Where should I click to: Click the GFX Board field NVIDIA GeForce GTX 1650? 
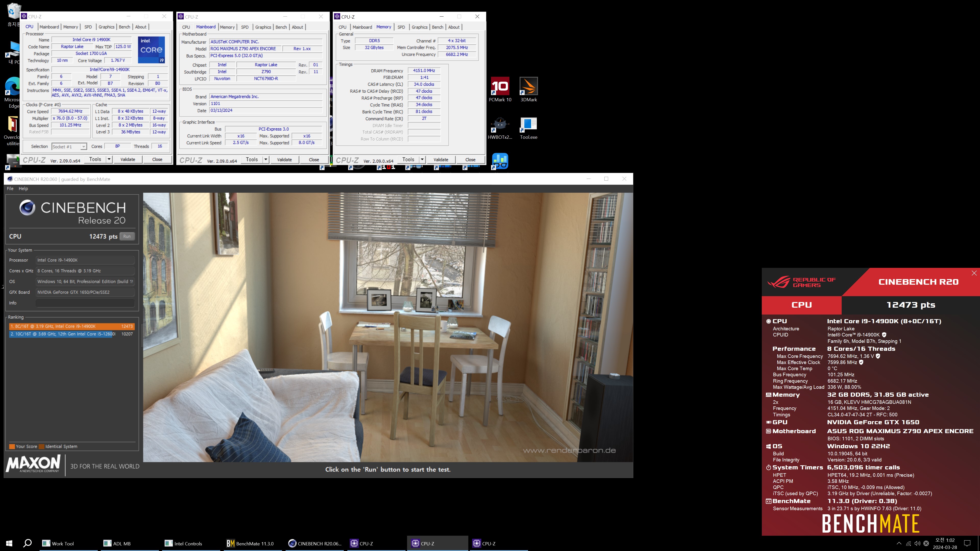(85, 292)
